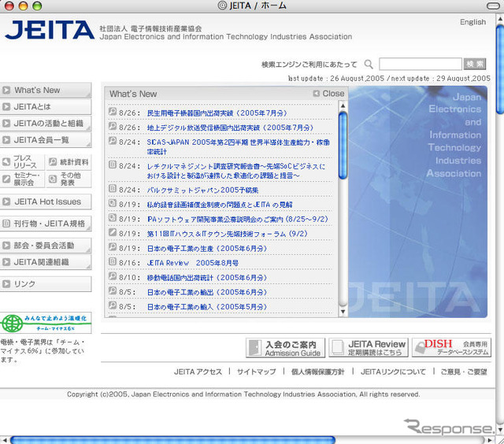Click the green zoom window button
This screenshot has height=444, width=504.
37,6
